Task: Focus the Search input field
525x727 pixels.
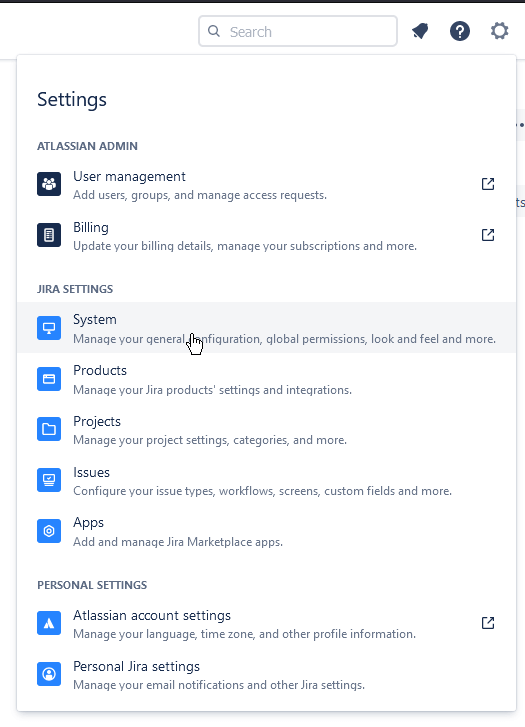Action: (x=298, y=31)
